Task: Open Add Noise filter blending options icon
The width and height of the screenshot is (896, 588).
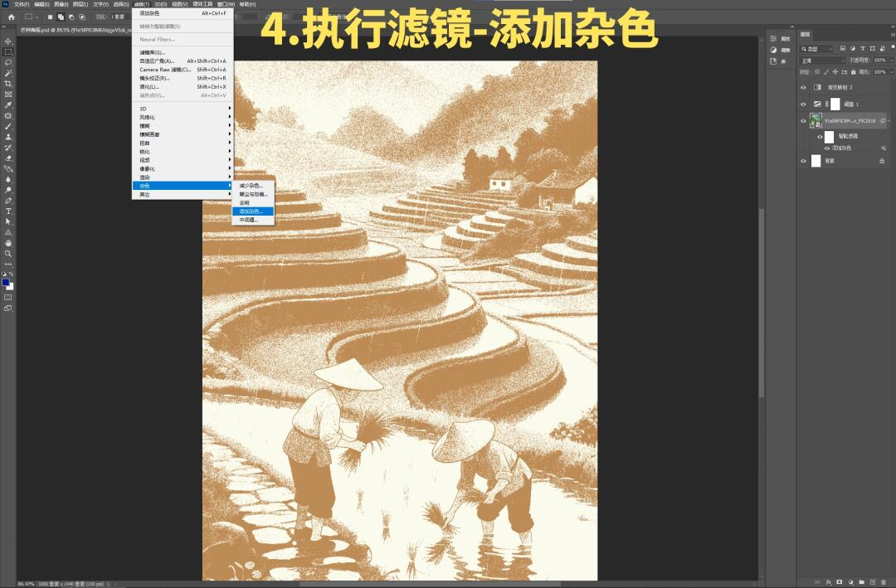Action: point(884,148)
